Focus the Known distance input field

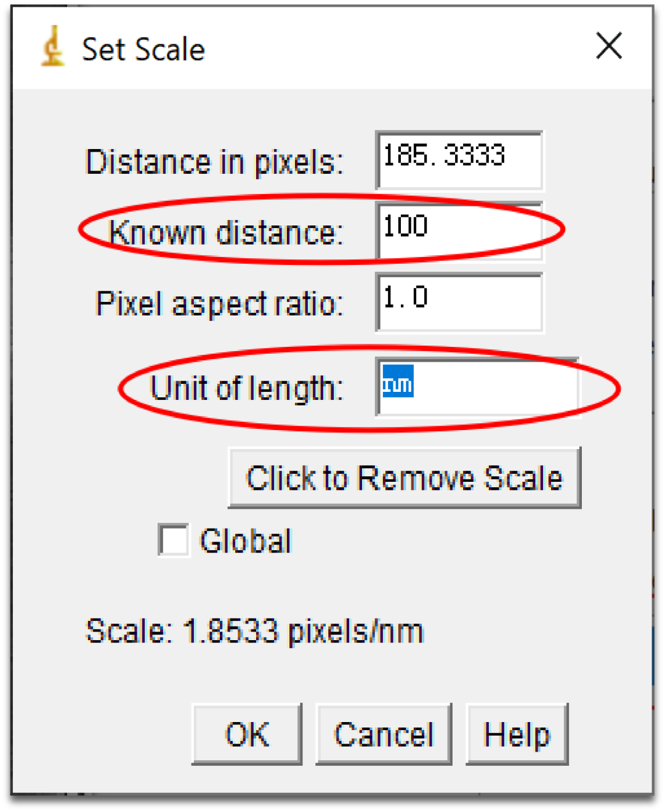tap(459, 231)
